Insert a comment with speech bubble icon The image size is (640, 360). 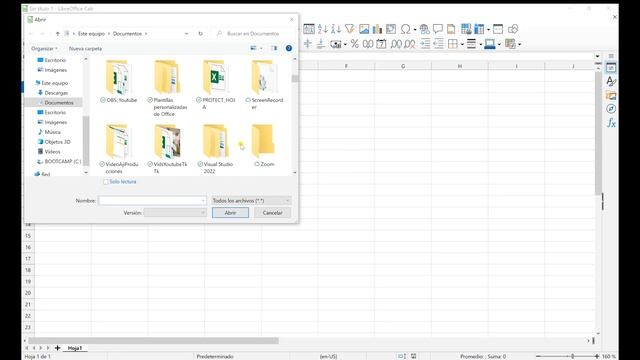[x=438, y=29]
